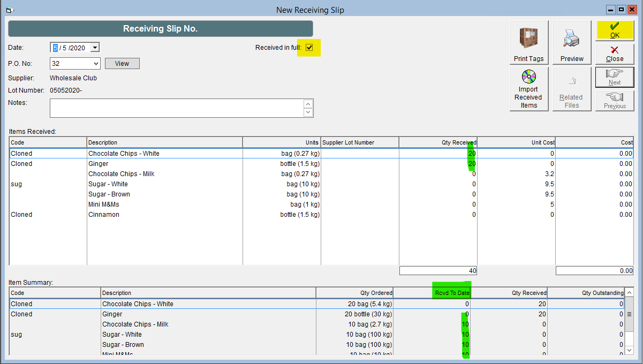
Task: Select Ginger row in Items Received
Action: click(322, 164)
